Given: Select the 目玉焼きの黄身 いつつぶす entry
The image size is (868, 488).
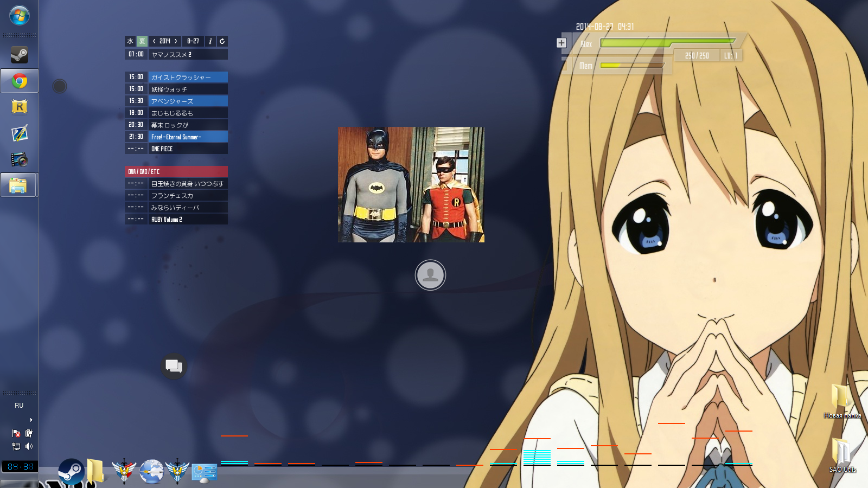Looking at the screenshot, I should click(x=188, y=183).
